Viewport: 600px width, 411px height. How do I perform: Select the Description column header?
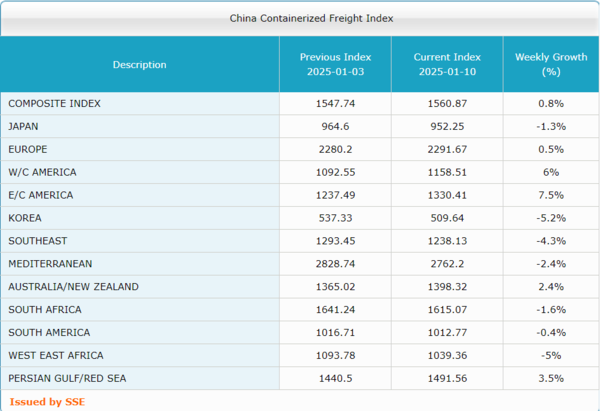tap(139, 65)
